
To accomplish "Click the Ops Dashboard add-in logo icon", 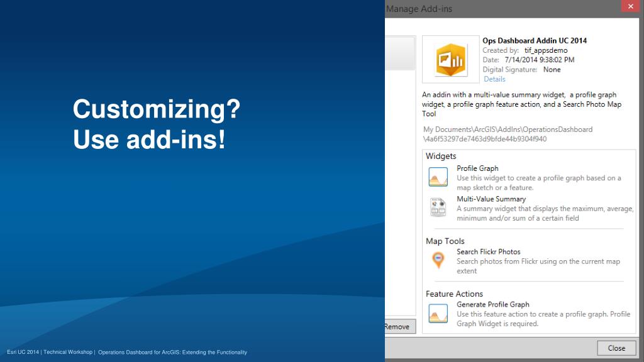I will 450,60.
